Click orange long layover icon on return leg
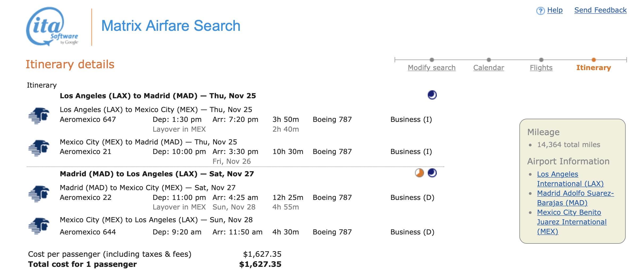Viewport: 644px width, 274px height. click(x=419, y=173)
